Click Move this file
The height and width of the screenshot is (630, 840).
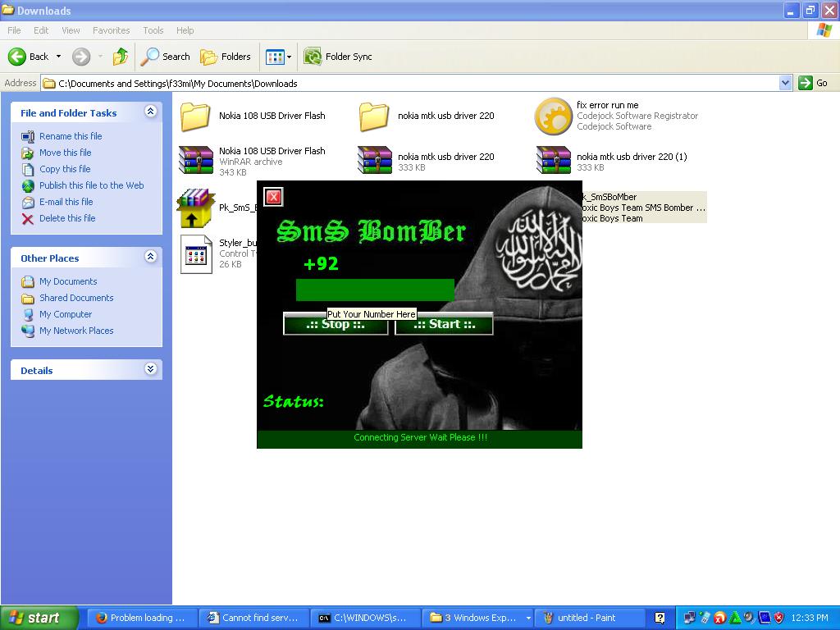(65, 153)
